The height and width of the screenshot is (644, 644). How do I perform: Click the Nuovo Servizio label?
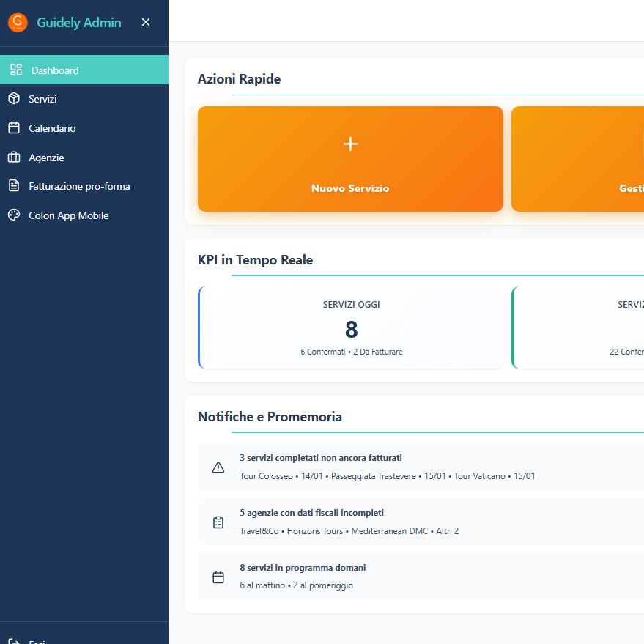click(350, 188)
